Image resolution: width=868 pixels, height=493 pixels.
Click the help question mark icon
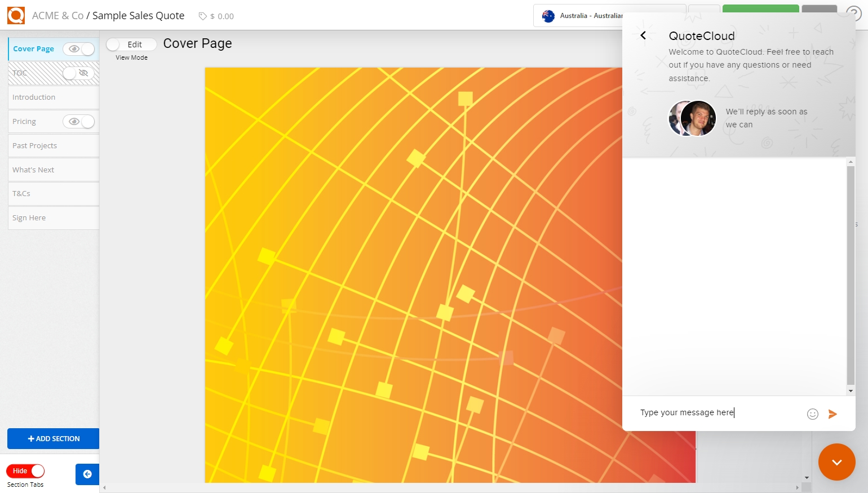tap(853, 14)
